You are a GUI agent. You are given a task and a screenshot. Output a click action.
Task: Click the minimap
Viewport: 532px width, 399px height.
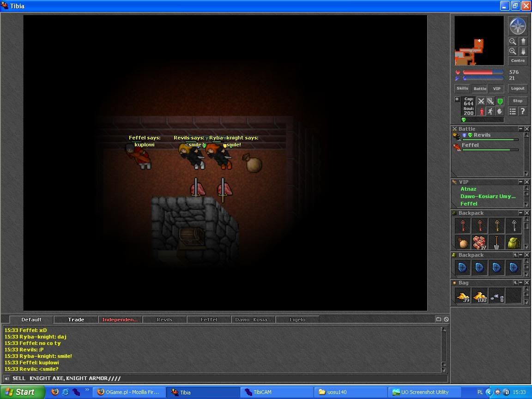click(479, 40)
